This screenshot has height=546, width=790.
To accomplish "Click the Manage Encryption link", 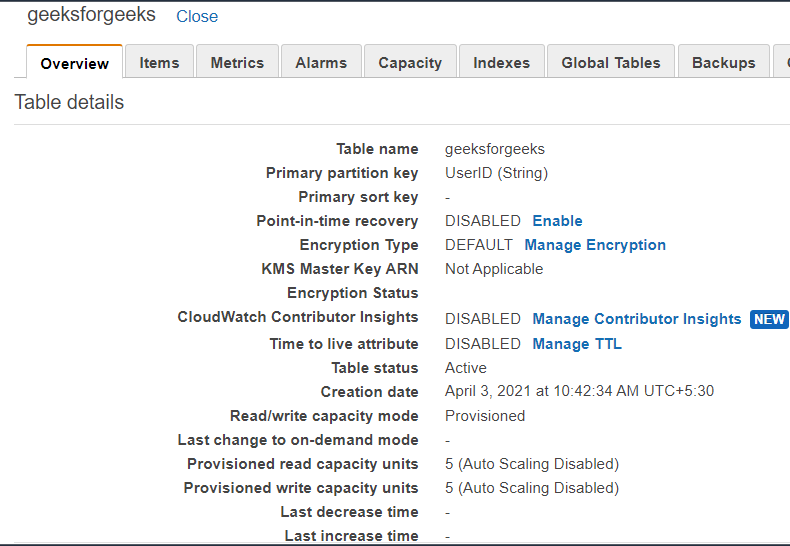I will pos(595,245).
